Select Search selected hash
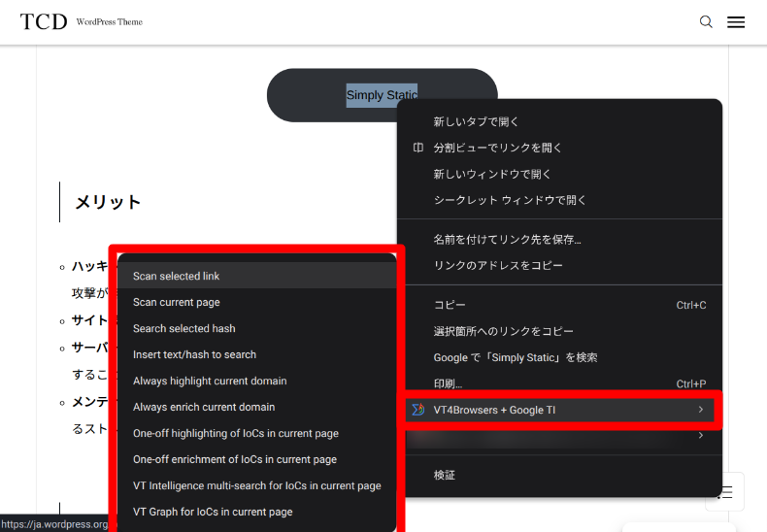Screen dimensions: 767x532 pyautogui.click(x=257, y=328)
